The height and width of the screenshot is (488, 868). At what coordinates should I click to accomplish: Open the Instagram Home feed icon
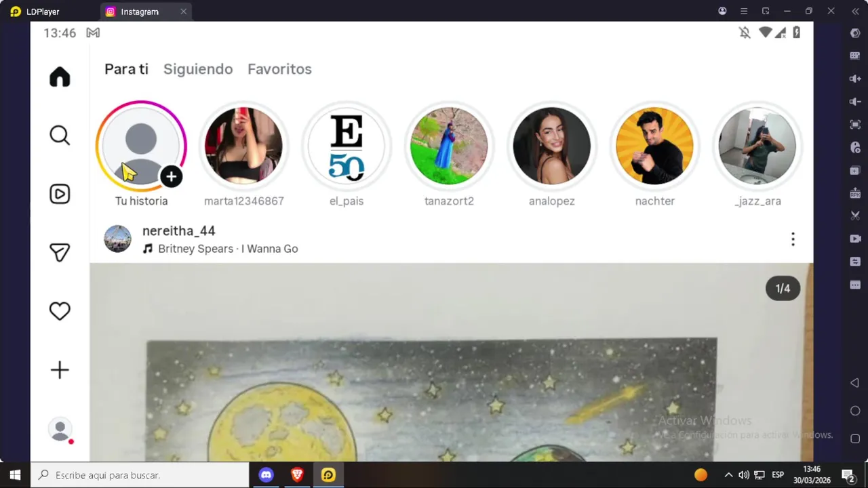tap(60, 77)
